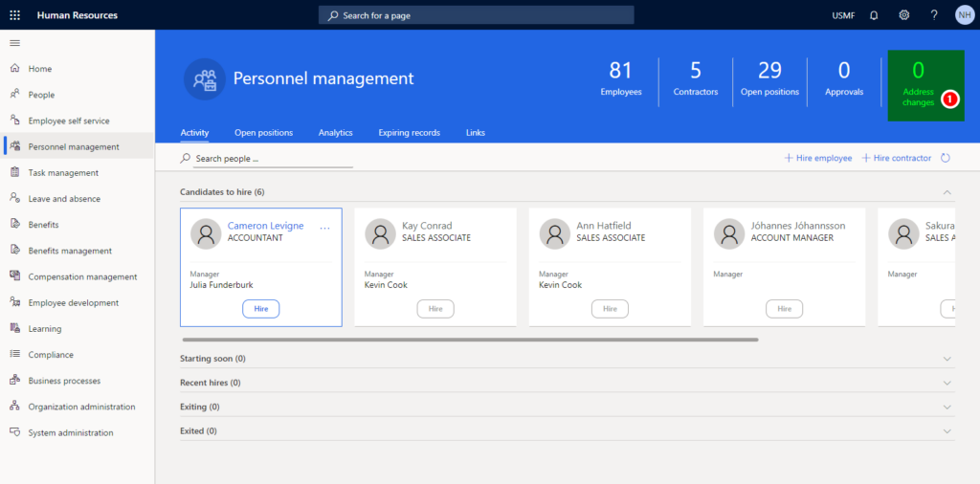
Task: Click the Leave and absence icon
Action: [x=15, y=199]
